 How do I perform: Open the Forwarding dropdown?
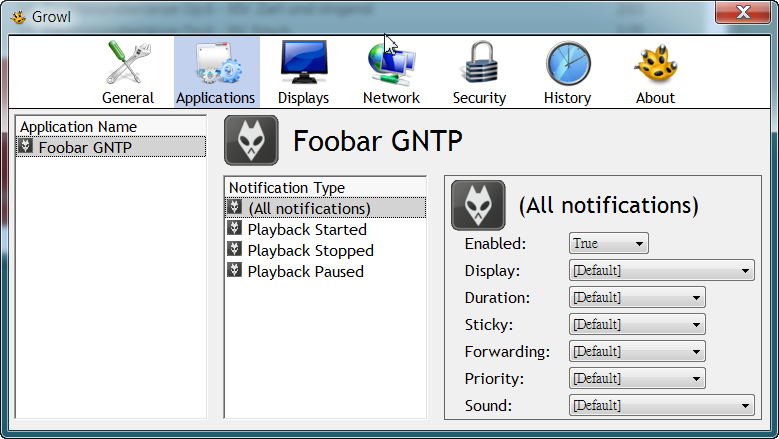[637, 351]
